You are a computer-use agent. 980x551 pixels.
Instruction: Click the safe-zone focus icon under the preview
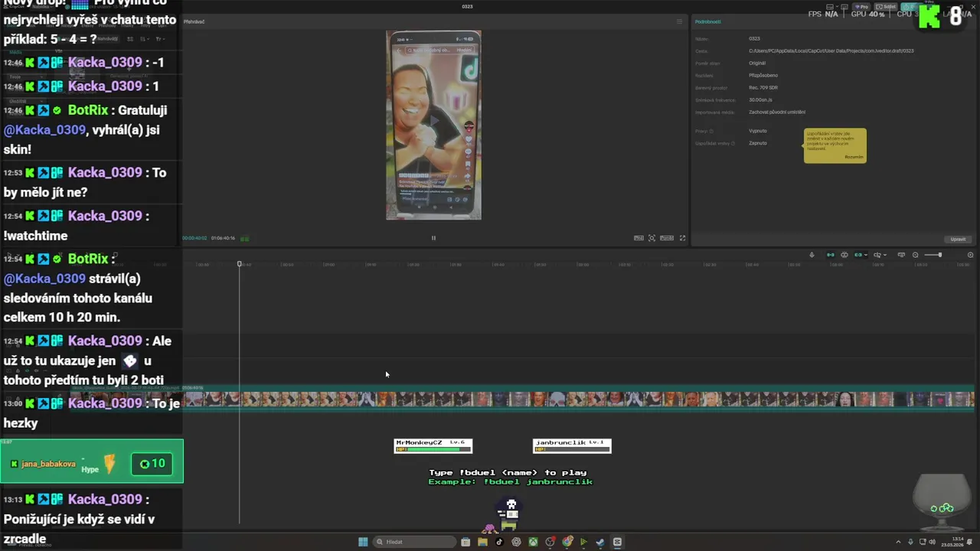(x=652, y=238)
